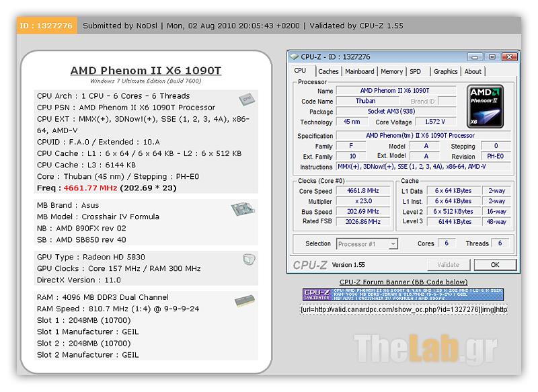Open the Memory tab

pyautogui.click(x=391, y=71)
